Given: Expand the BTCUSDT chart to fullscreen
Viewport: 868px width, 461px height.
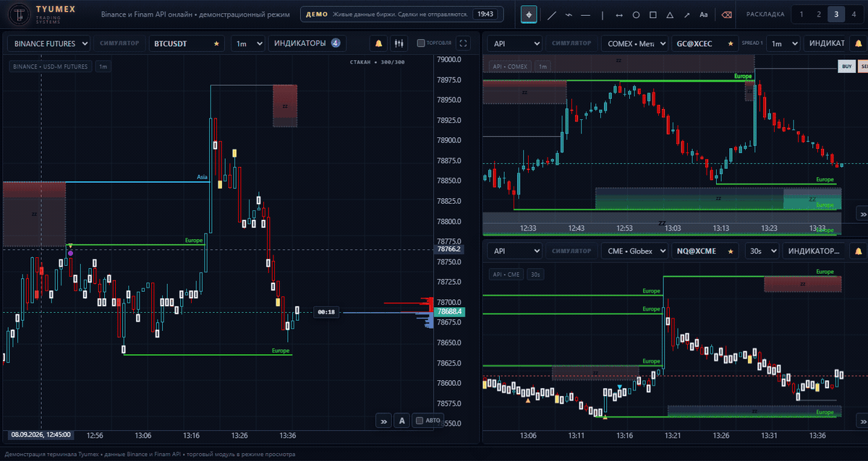Looking at the screenshot, I should pyautogui.click(x=464, y=43).
